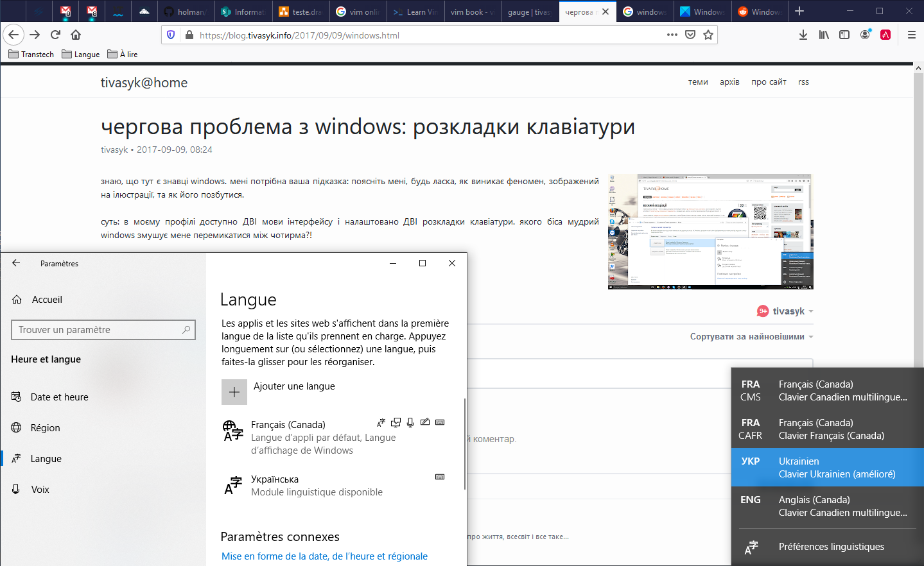Open the author tivasyk link under title

pos(114,150)
